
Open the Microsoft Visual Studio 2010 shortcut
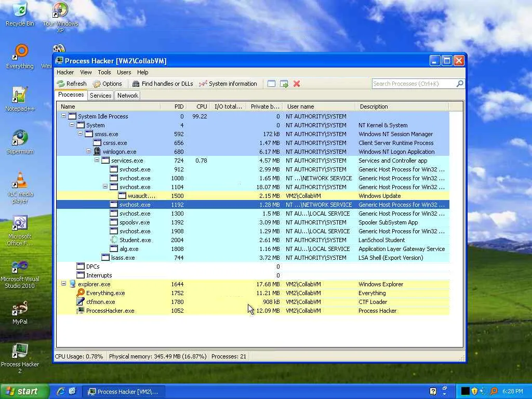[x=20, y=275]
